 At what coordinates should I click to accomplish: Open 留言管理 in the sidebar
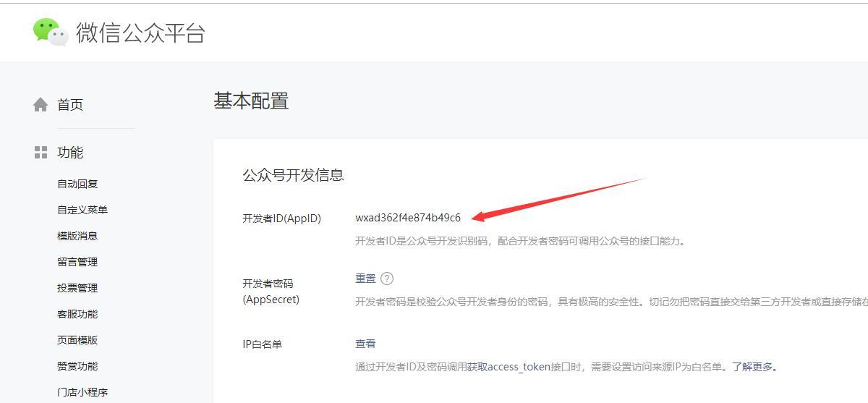[x=77, y=262]
